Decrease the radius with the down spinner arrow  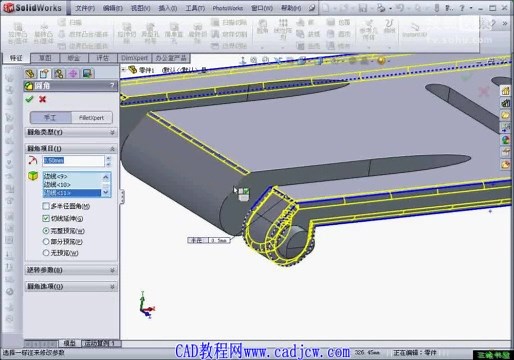click(x=108, y=164)
